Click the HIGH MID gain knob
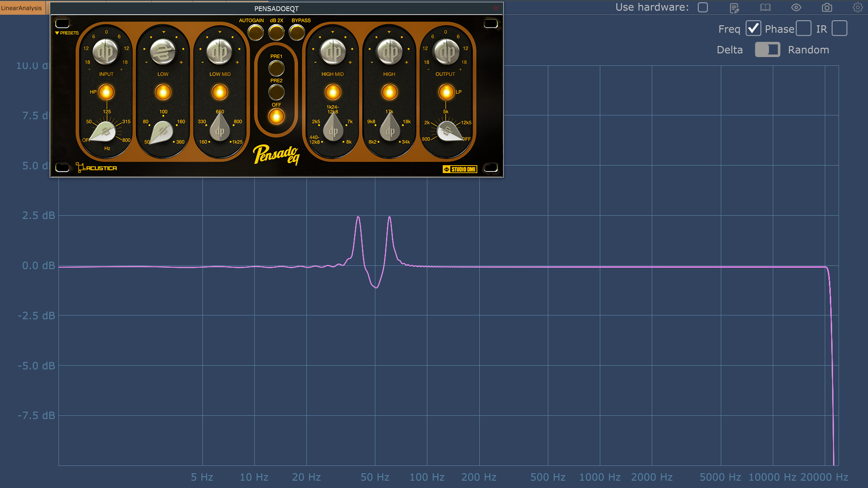 click(333, 52)
